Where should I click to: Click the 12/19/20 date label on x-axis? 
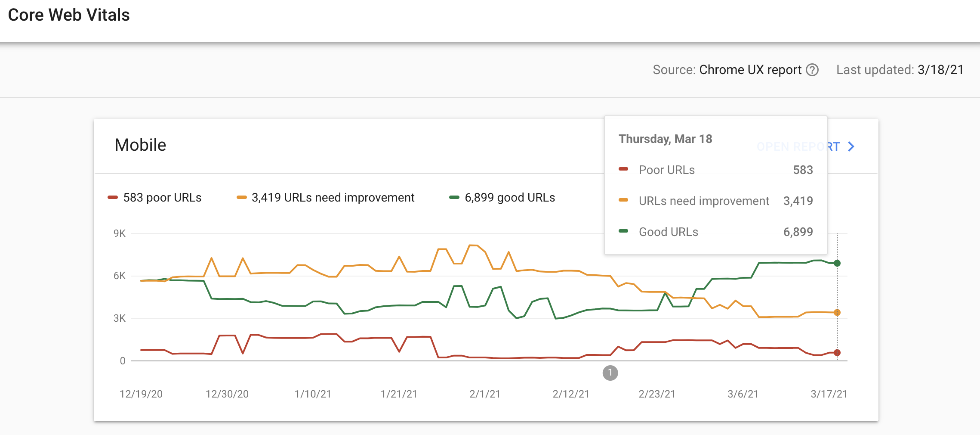pyautogui.click(x=141, y=394)
